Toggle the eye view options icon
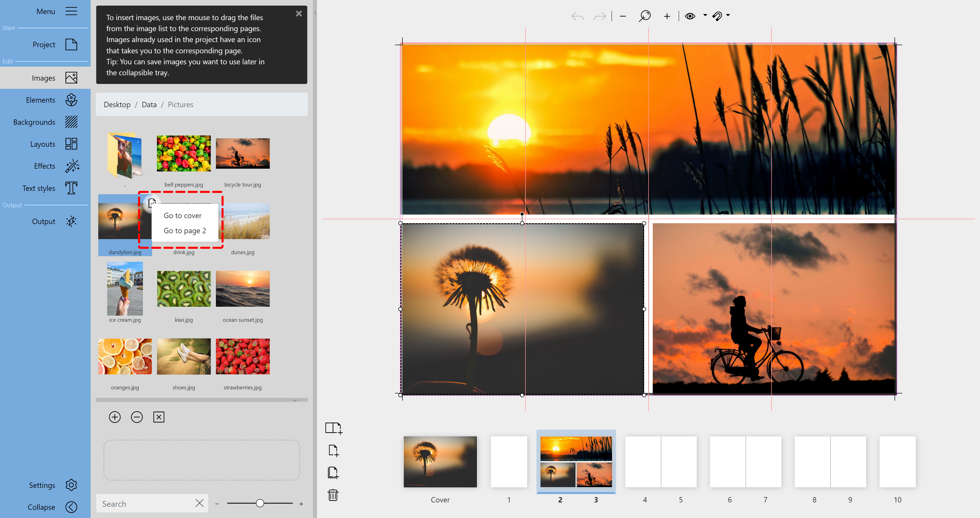980x518 pixels. [x=690, y=16]
